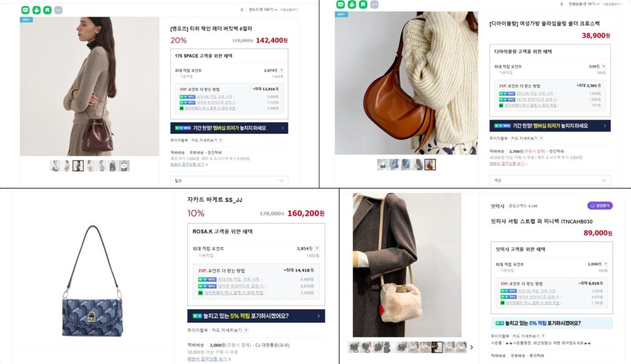Click 기간 한정! 멤버십 최저가 banner on 앤오즈 page
631x364 pixels.
click(x=229, y=128)
